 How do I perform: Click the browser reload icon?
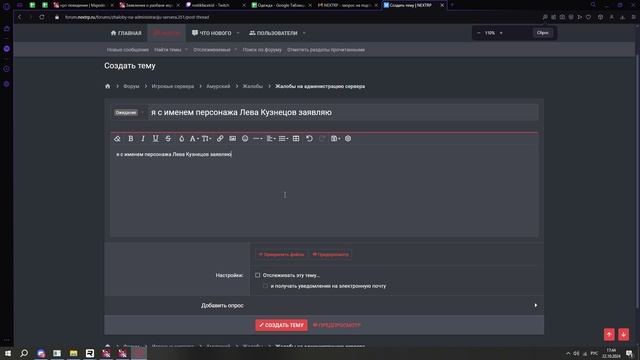click(x=42, y=17)
